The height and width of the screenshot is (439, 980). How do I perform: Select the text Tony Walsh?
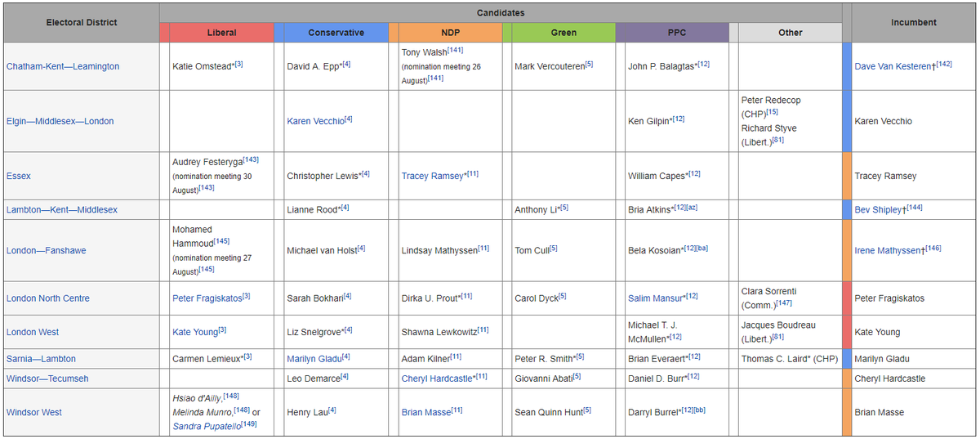tap(424, 52)
